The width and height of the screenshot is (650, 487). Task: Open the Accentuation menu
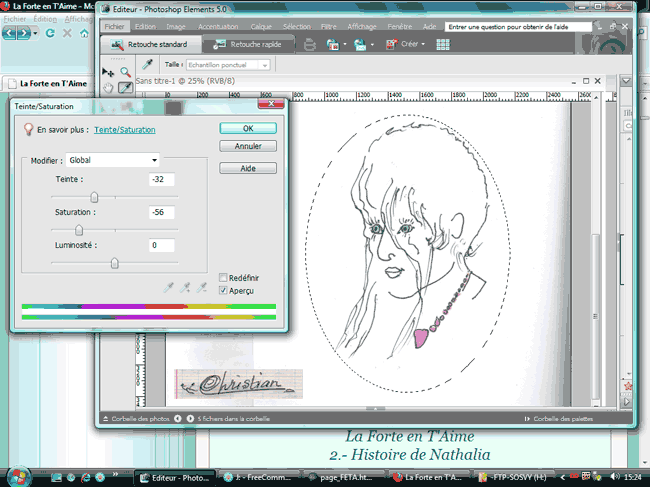tap(218, 27)
